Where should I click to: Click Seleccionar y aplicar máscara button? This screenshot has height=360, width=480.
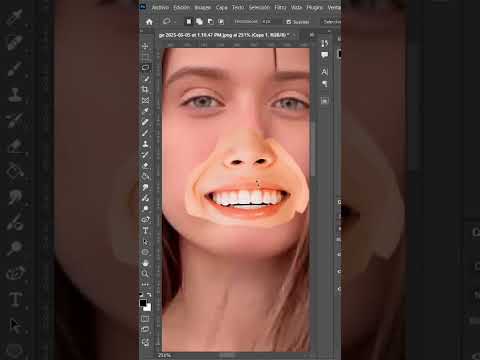(332, 22)
